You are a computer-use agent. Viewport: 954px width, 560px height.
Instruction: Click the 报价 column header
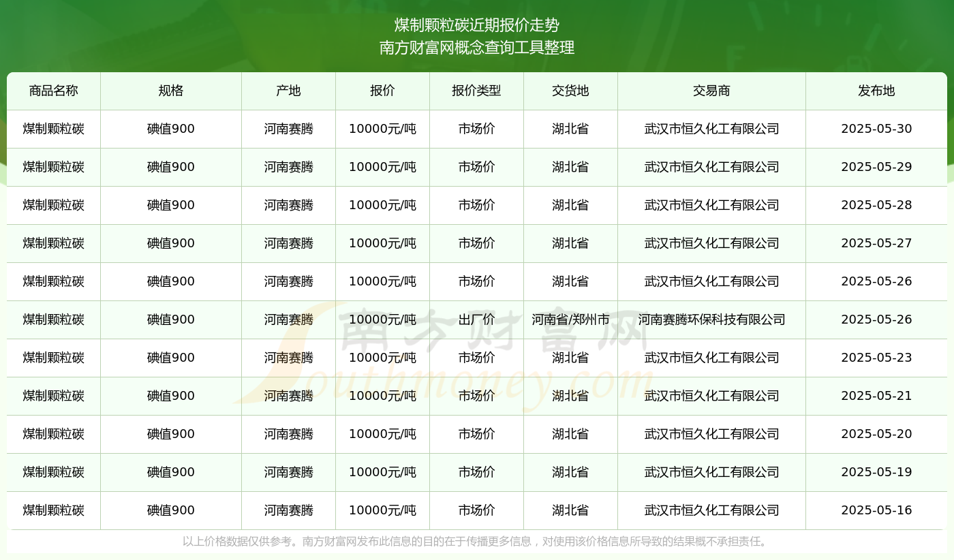[382, 91]
